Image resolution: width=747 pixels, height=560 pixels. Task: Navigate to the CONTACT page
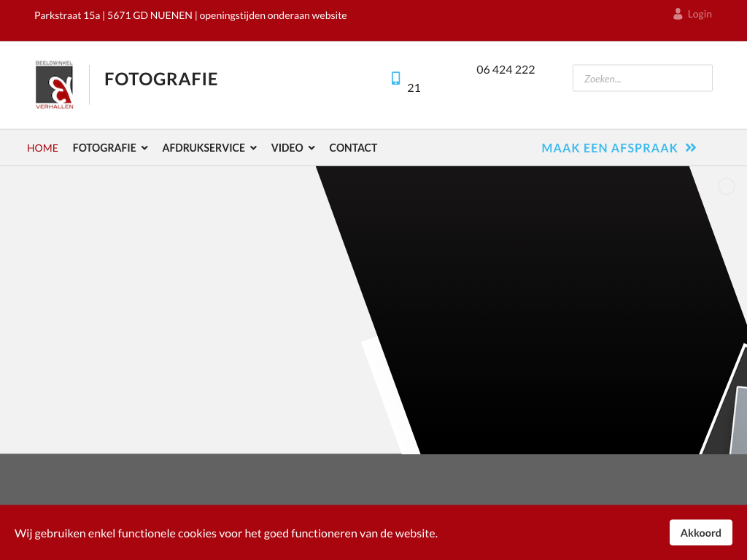353,148
